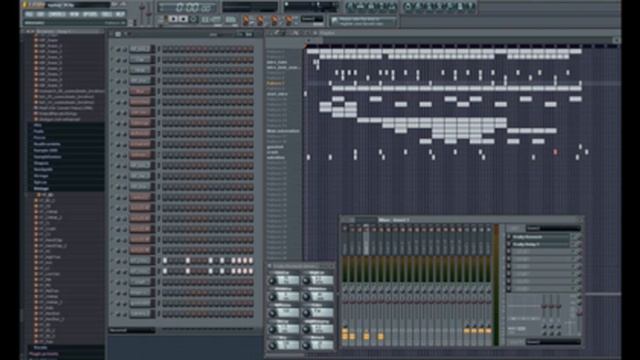
Task: Select the red highlighted clip in the playlist
Action: click(x=555, y=152)
